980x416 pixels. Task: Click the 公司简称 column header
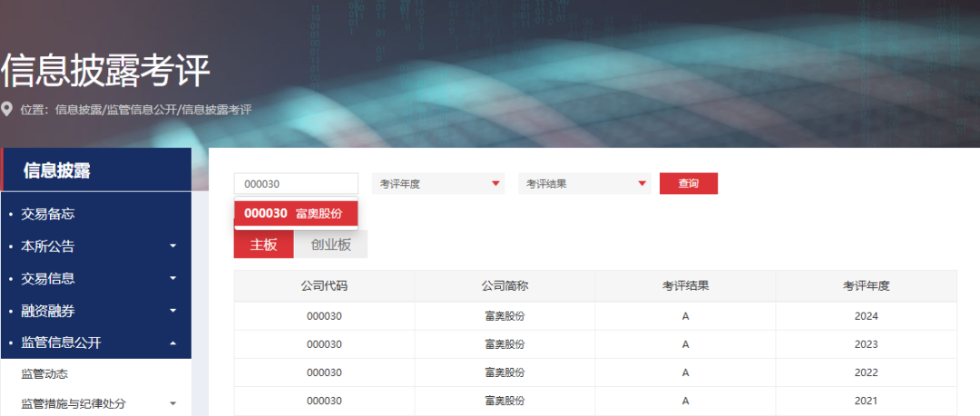tap(505, 286)
